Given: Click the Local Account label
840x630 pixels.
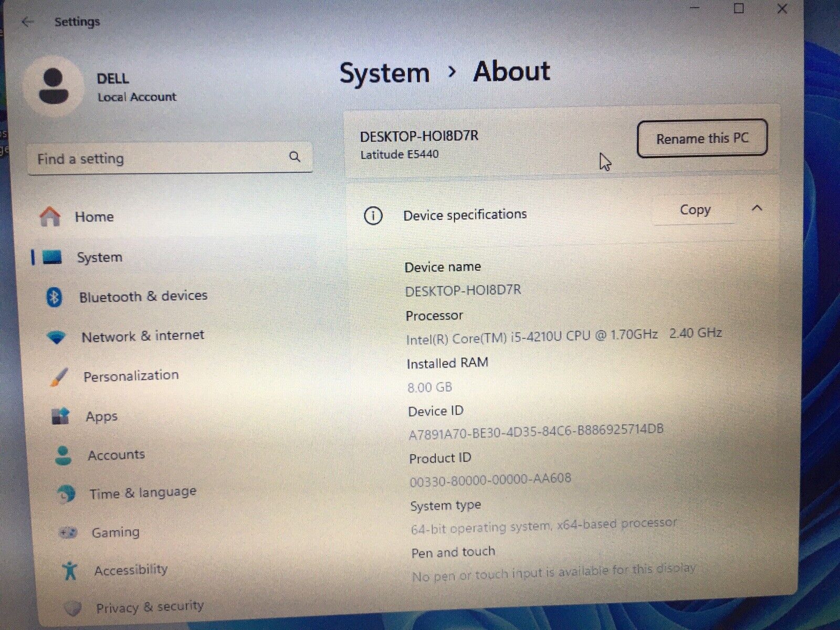Looking at the screenshot, I should pos(137,97).
